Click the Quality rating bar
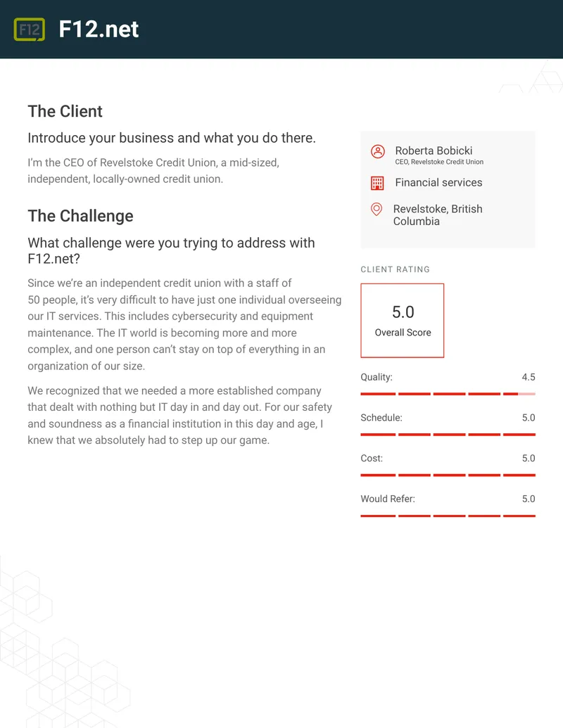This screenshot has height=728, width=563. [448, 394]
